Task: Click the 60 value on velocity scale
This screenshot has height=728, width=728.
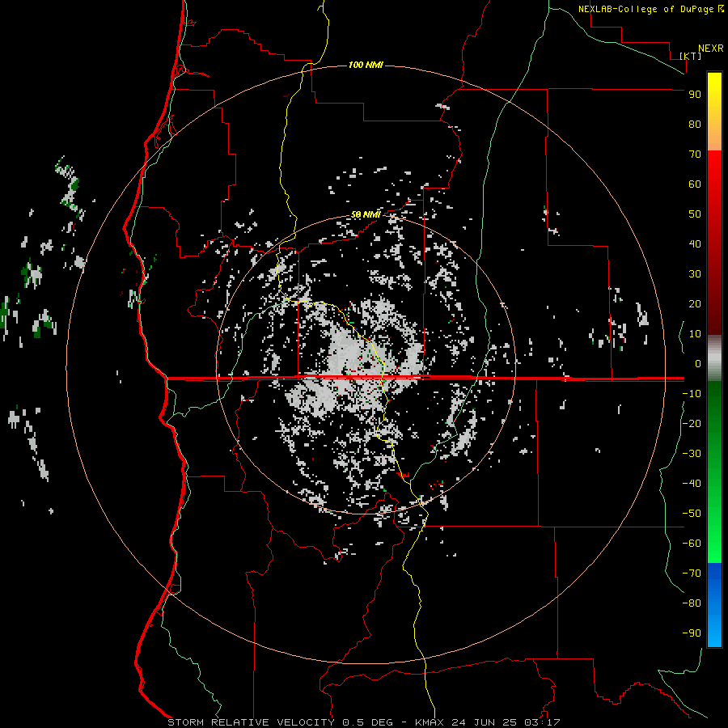Action: point(695,184)
